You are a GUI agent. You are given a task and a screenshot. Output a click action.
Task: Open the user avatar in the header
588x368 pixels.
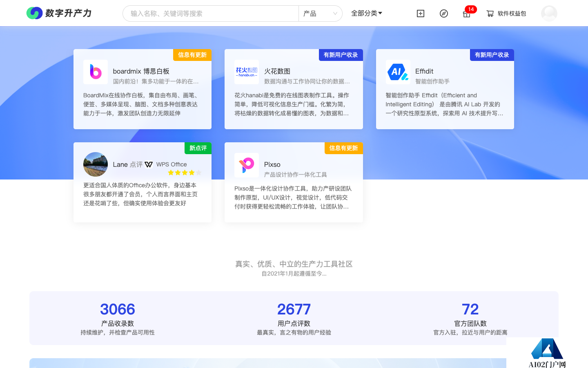coord(549,13)
